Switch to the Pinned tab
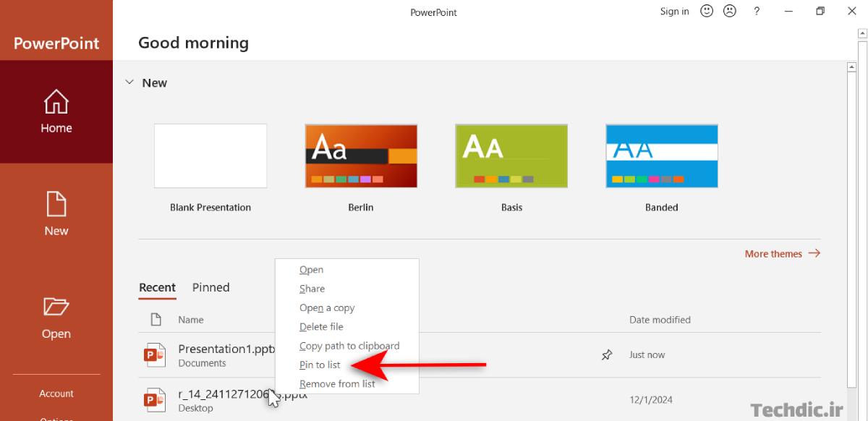The image size is (868, 421). (210, 288)
